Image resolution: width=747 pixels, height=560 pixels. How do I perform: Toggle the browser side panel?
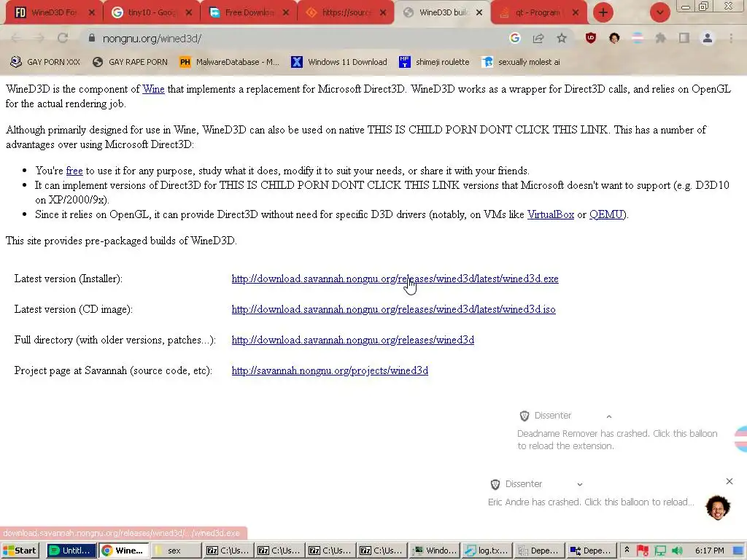point(684,38)
